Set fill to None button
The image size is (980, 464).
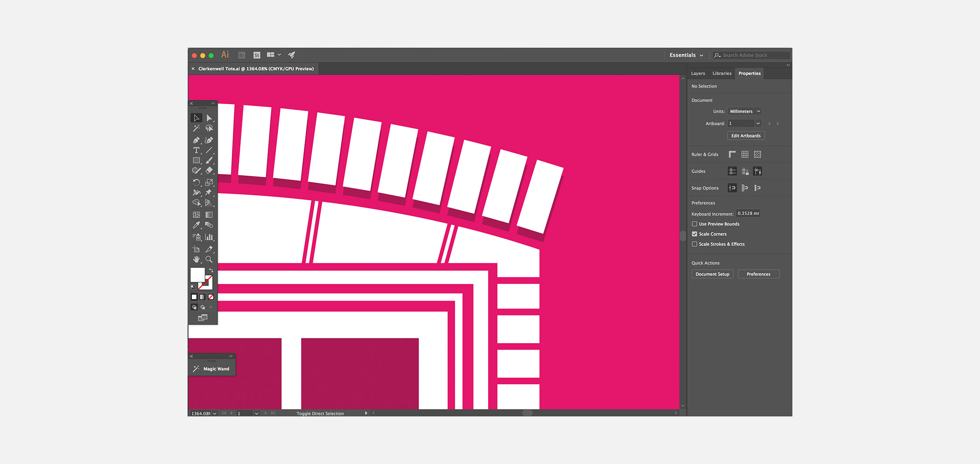[211, 297]
